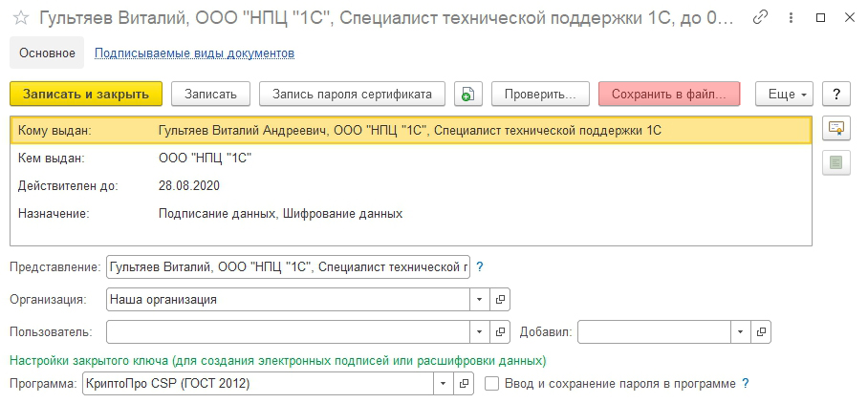Click Записать и закрыть button
The height and width of the screenshot is (403, 868).
pyautogui.click(x=86, y=94)
